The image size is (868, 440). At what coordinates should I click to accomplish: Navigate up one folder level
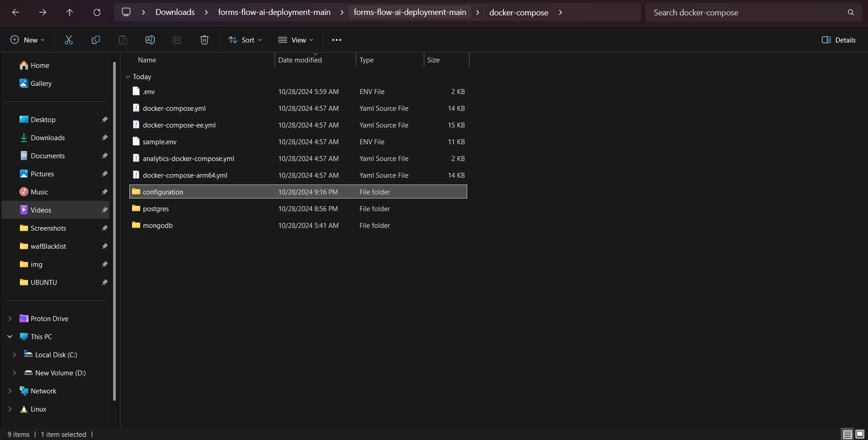click(70, 12)
